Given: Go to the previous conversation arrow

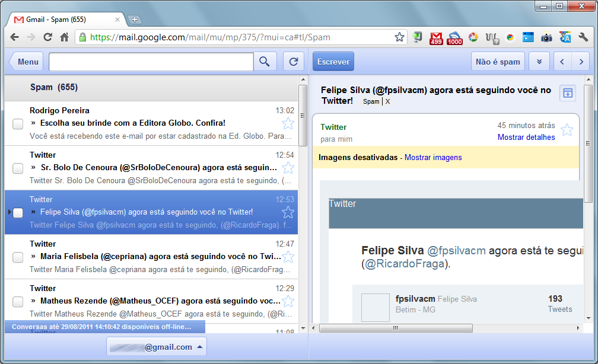Looking at the screenshot, I should pos(562,62).
